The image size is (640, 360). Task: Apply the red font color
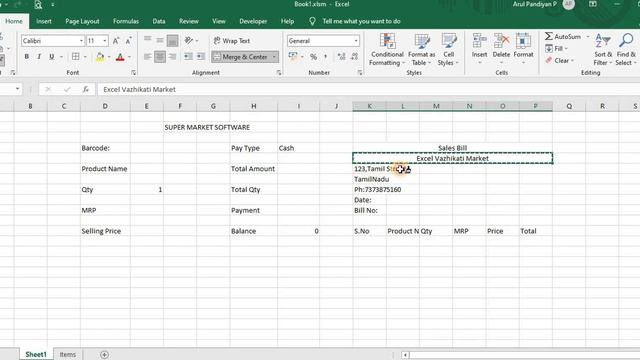(x=120, y=57)
